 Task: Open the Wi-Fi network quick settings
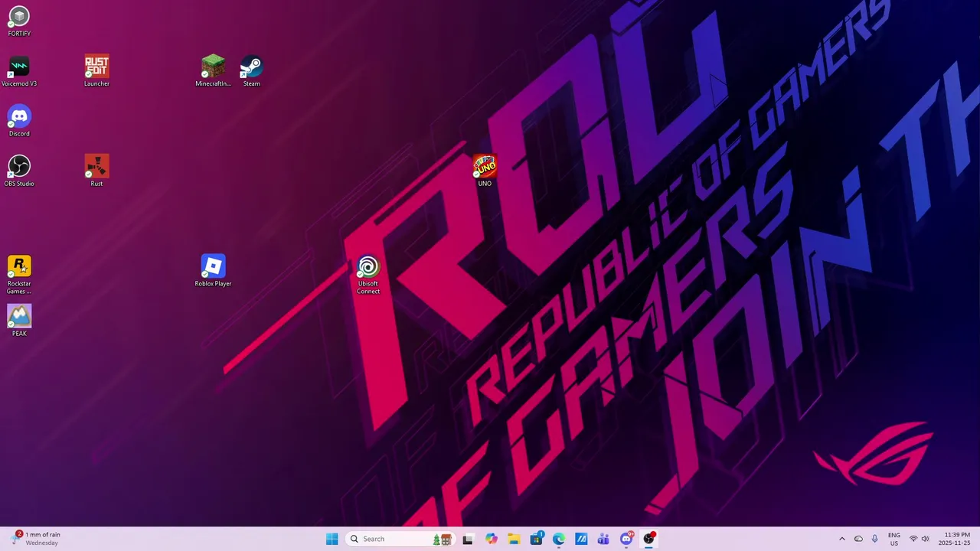click(913, 539)
